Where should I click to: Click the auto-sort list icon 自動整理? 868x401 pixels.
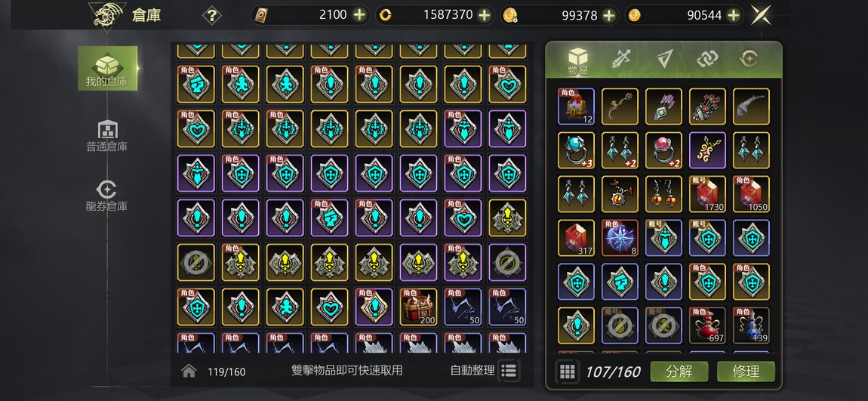click(509, 371)
